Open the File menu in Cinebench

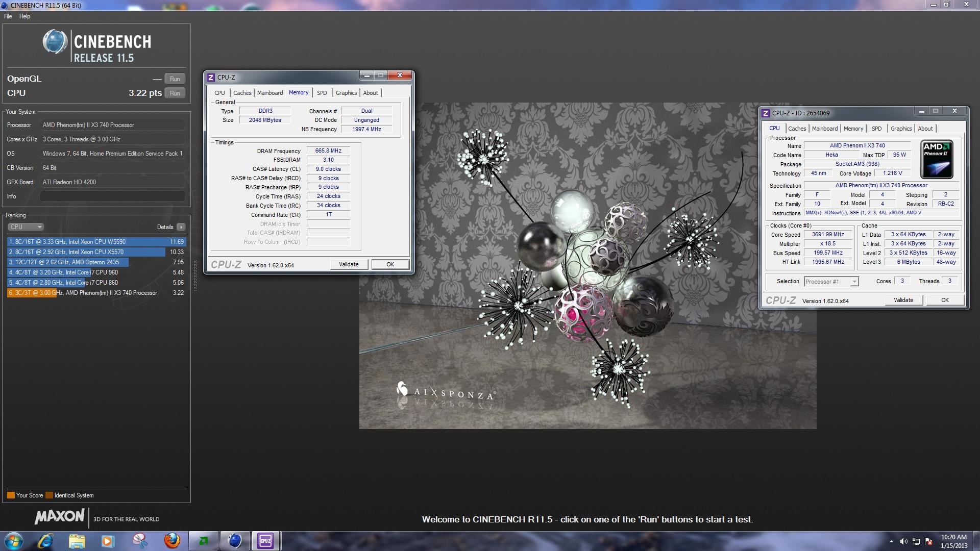click(x=8, y=16)
